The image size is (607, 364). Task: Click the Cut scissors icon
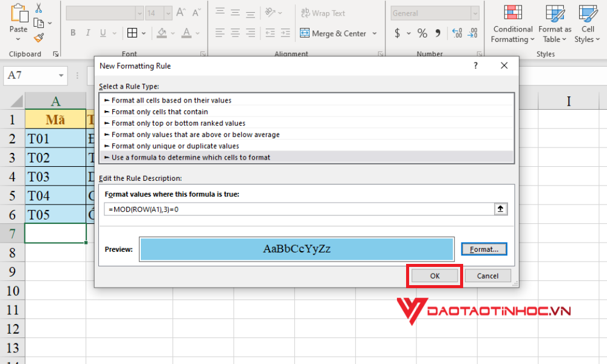(39, 8)
